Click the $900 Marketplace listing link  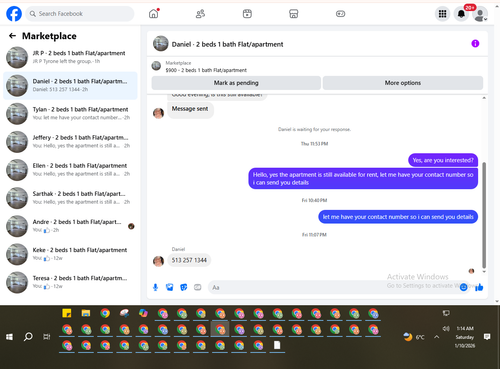coord(206,70)
